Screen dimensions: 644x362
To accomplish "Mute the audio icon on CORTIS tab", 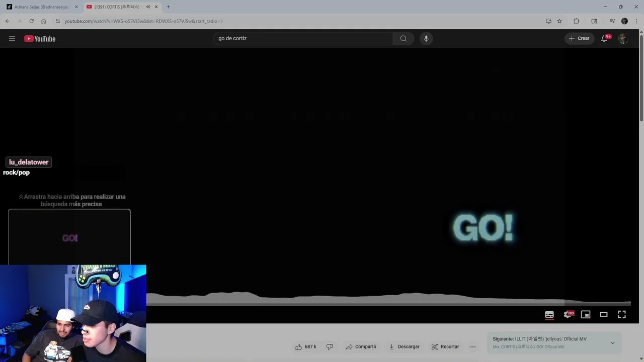I will [148, 7].
